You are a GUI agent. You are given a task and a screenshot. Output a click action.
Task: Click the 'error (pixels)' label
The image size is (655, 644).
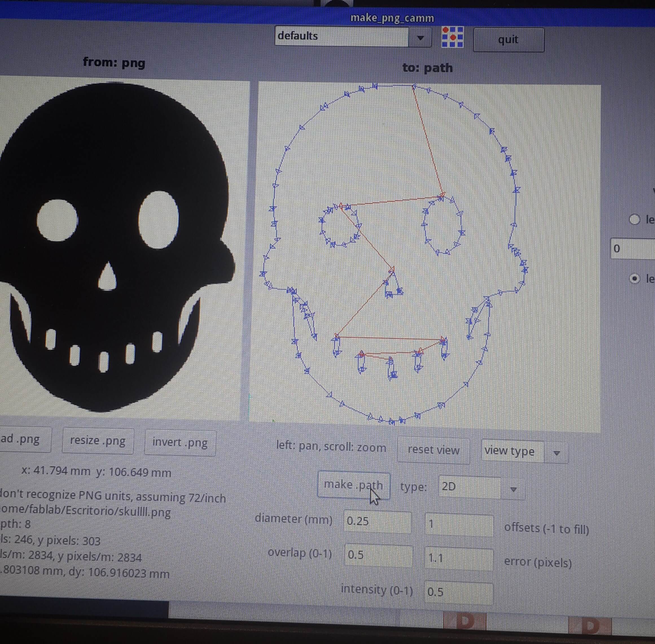point(538,562)
